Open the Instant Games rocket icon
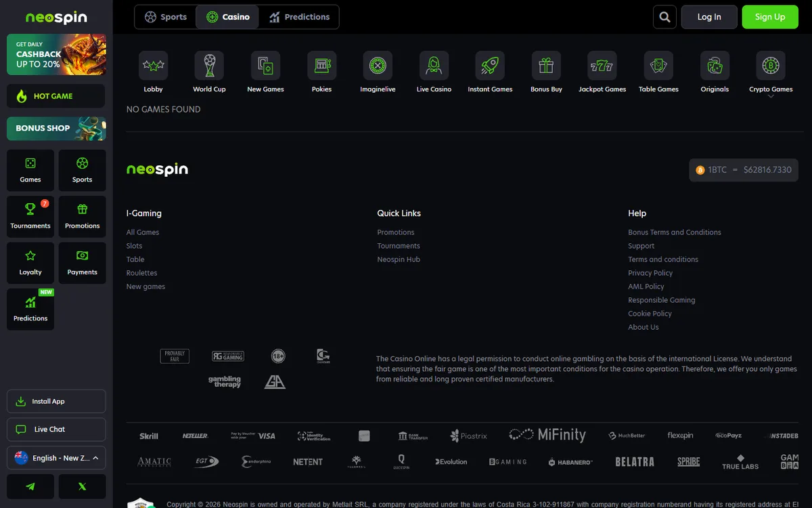The image size is (812, 508). 490,66
